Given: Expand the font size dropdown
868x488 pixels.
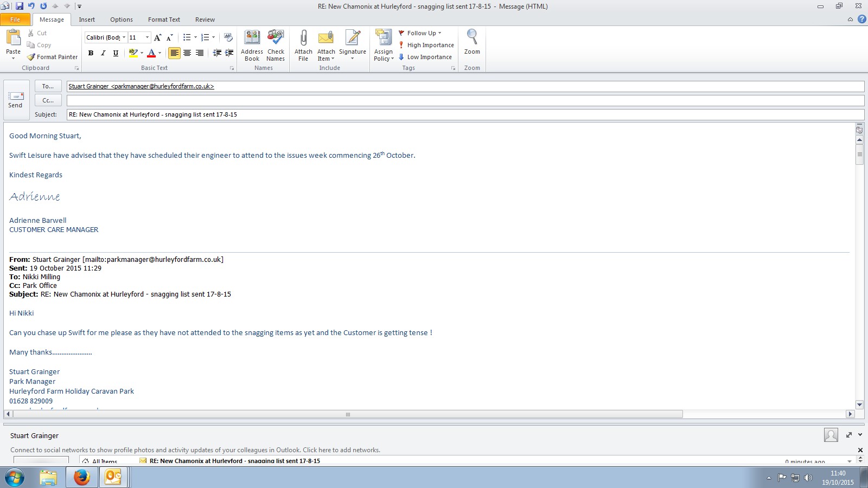Looking at the screenshot, I should [147, 37].
